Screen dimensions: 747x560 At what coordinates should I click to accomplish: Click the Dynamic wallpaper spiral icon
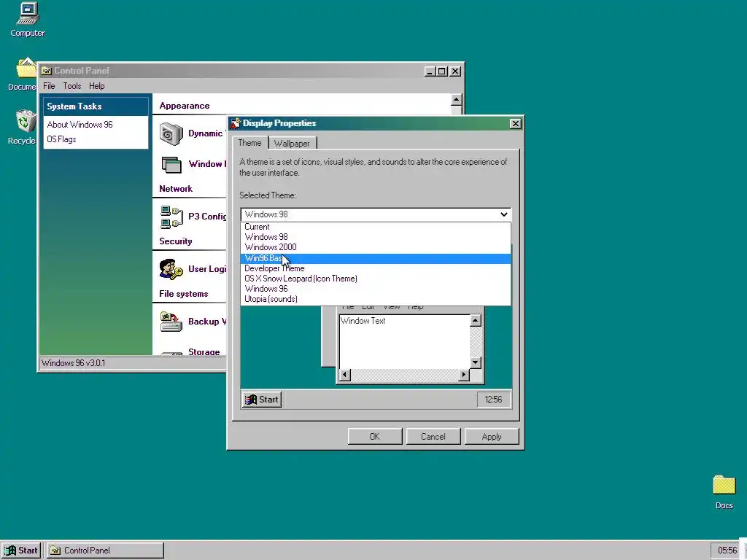pos(171,134)
